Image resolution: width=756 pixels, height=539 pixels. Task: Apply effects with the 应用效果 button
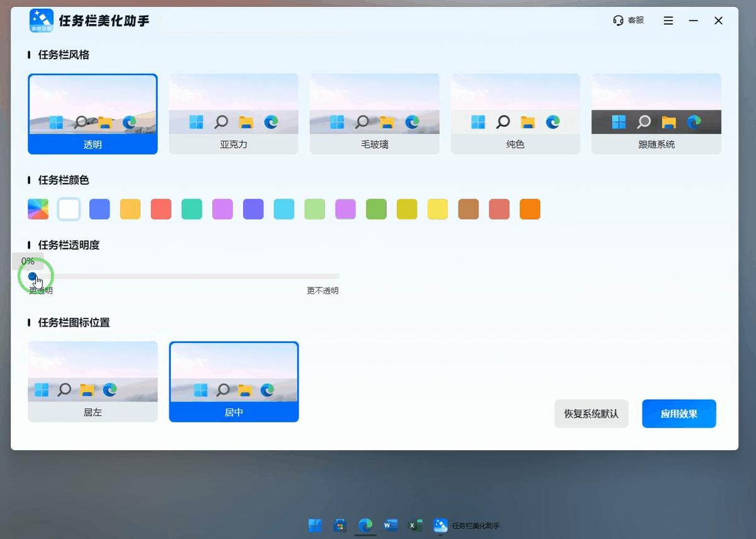point(679,414)
